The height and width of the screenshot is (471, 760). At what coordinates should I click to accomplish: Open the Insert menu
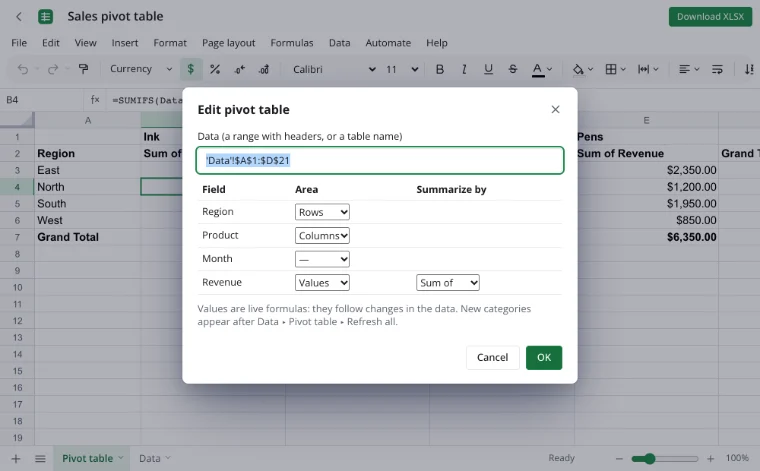125,43
